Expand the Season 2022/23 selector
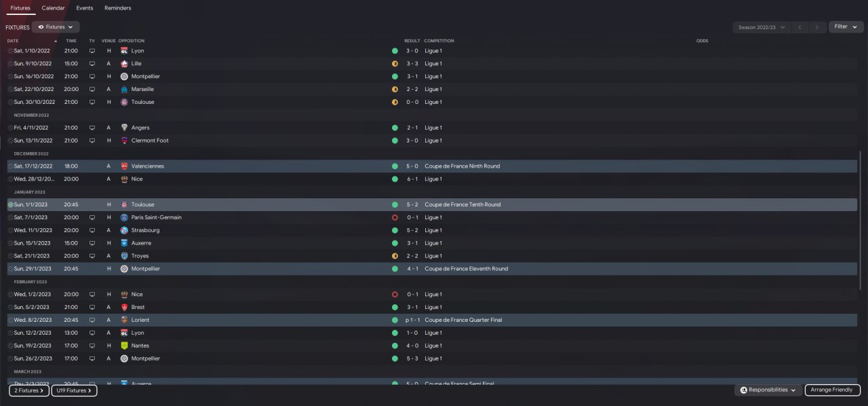 tap(762, 27)
